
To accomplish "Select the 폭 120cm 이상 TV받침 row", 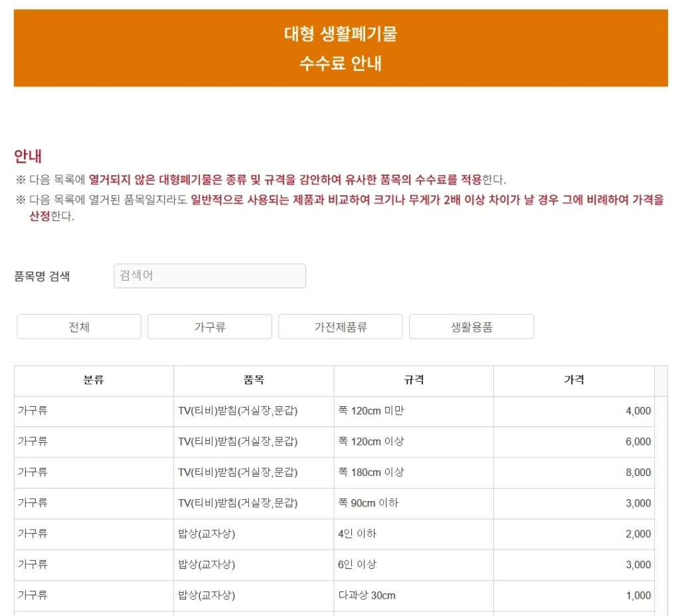I will (x=332, y=441).
